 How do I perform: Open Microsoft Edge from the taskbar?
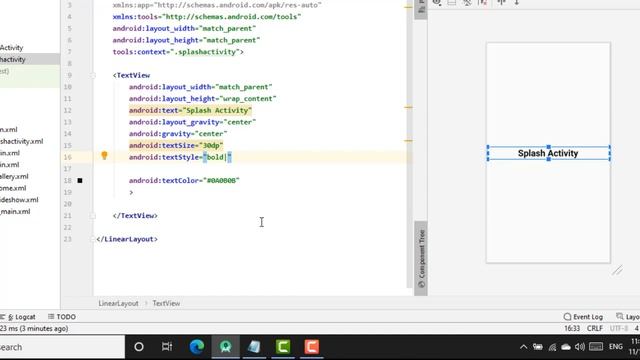pos(197,347)
